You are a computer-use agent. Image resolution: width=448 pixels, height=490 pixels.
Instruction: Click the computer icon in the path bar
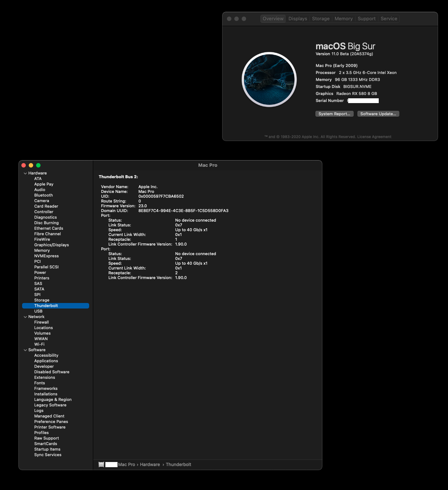click(101, 465)
